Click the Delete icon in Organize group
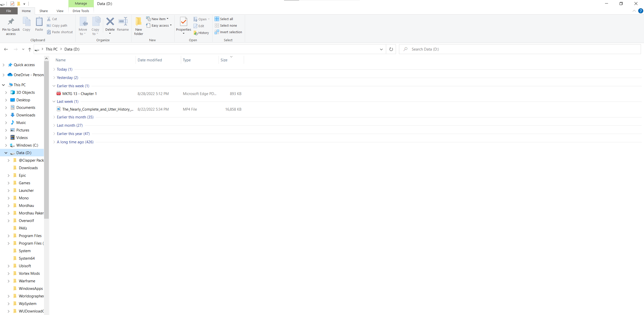Screen dimensions: 644x315 (x=110, y=22)
